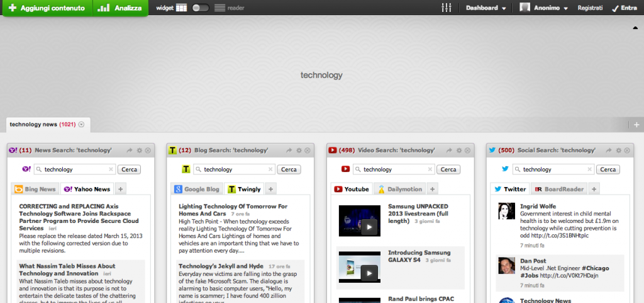The width and height of the screenshot is (644, 303).
Task: Click the Aggiungi contenuto button
Action: tap(47, 8)
